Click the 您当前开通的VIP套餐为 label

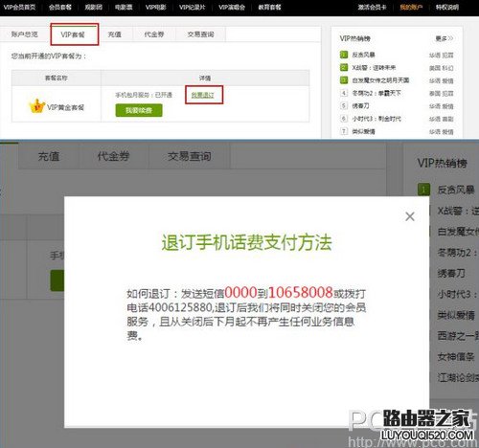click(x=49, y=56)
